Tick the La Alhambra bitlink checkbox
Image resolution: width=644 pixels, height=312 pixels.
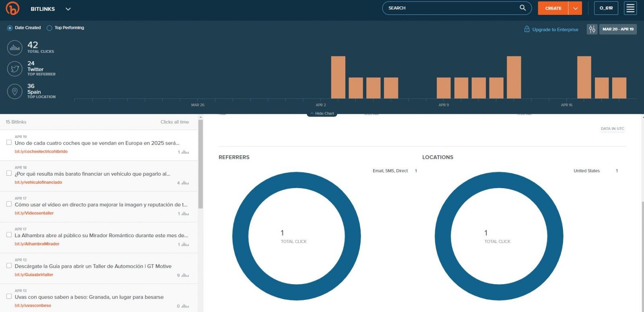pyautogui.click(x=9, y=235)
